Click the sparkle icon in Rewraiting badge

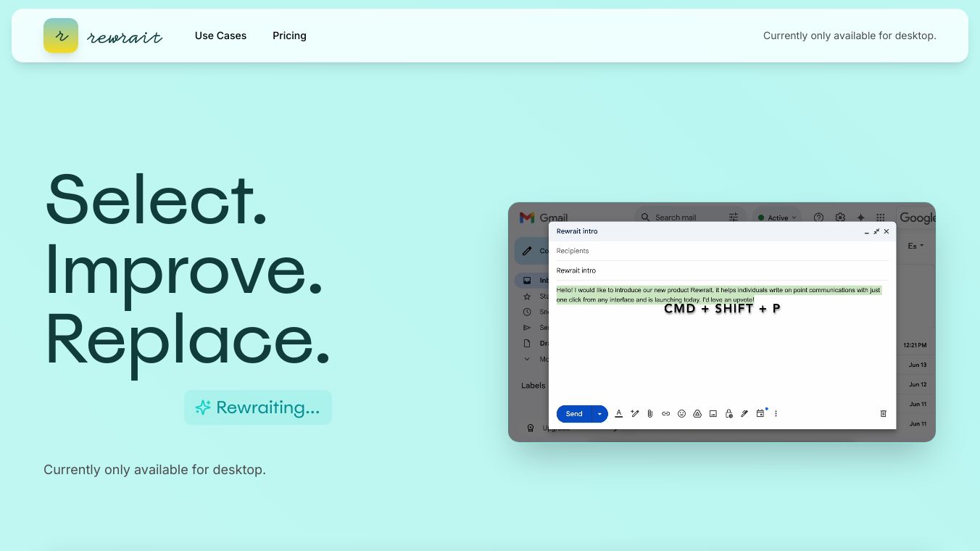(x=203, y=407)
